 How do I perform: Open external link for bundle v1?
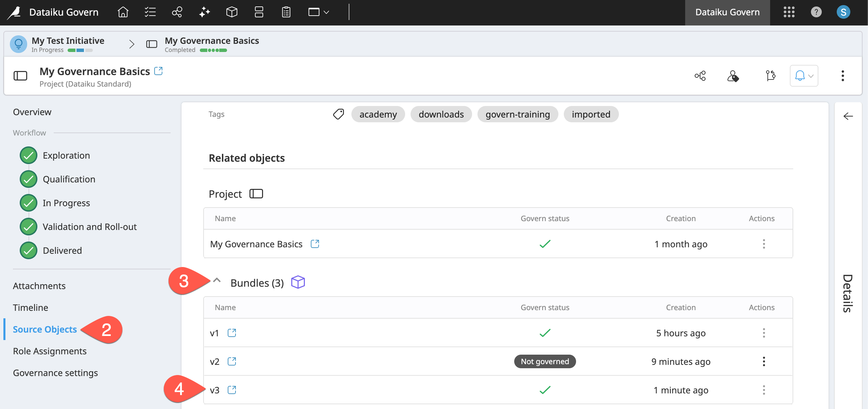(x=232, y=333)
